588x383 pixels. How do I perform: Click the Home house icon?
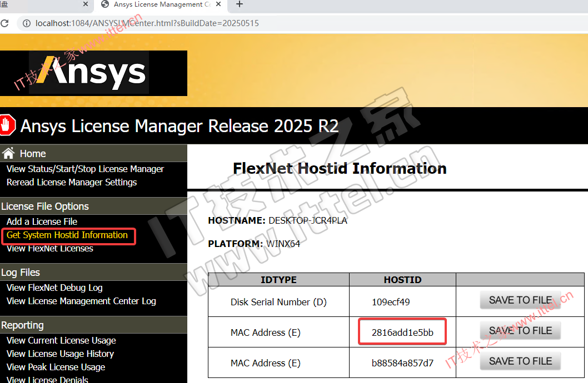click(8, 154)
